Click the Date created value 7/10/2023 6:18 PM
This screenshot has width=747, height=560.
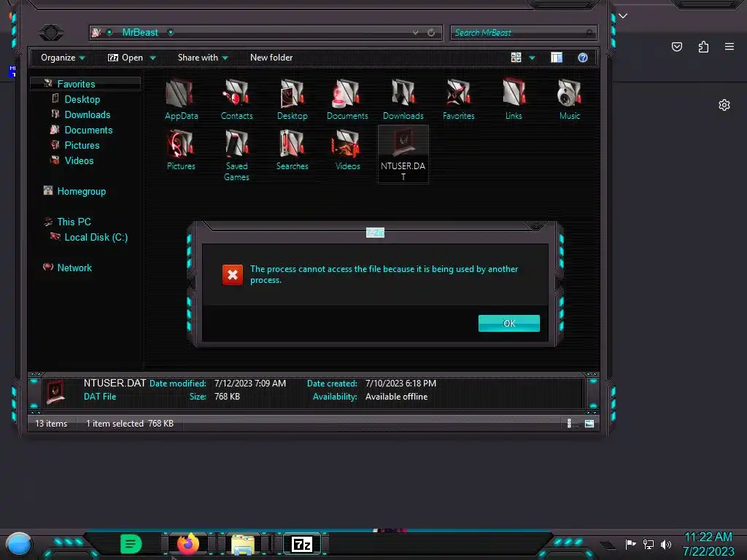tap(400, 384)
